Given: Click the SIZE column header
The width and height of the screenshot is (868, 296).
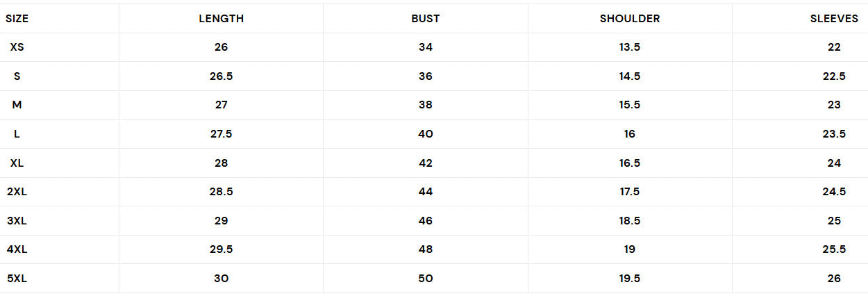Looking at the screenshot, I should tap(17, 19).
